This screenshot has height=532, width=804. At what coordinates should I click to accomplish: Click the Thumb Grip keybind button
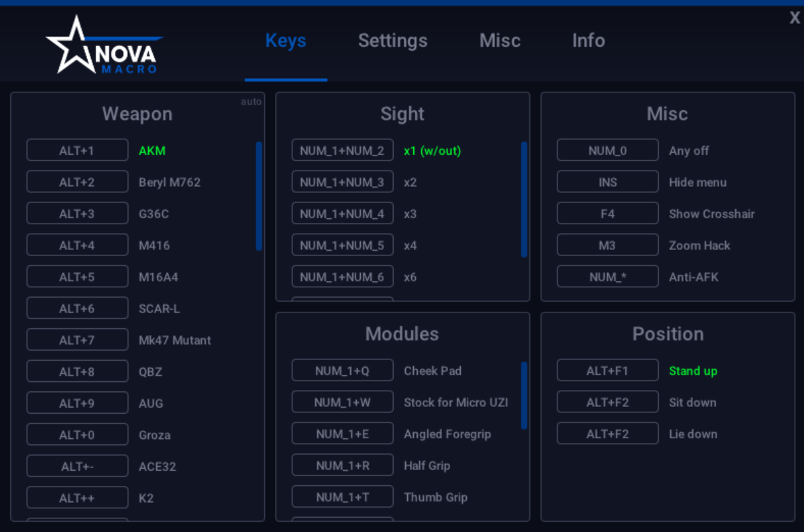[x=342, y=496]
